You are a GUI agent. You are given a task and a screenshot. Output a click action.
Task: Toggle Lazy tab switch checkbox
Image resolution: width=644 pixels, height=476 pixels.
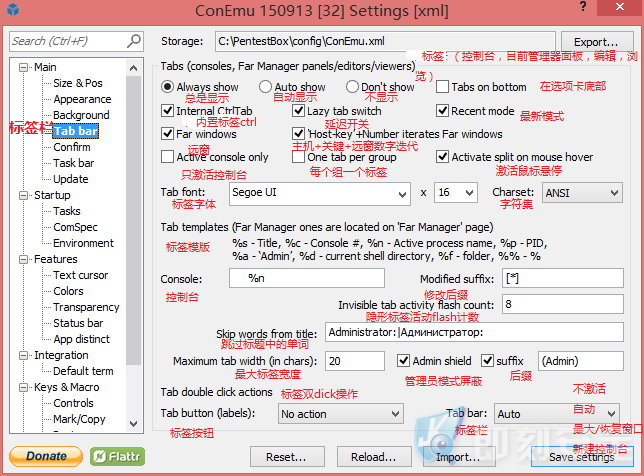coord(298,110)
